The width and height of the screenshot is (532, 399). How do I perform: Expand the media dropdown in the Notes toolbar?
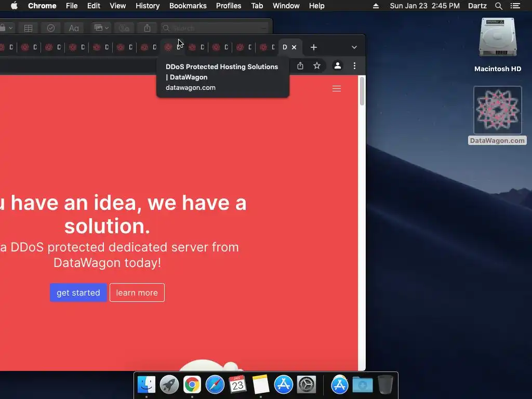(x=101, y=28)
